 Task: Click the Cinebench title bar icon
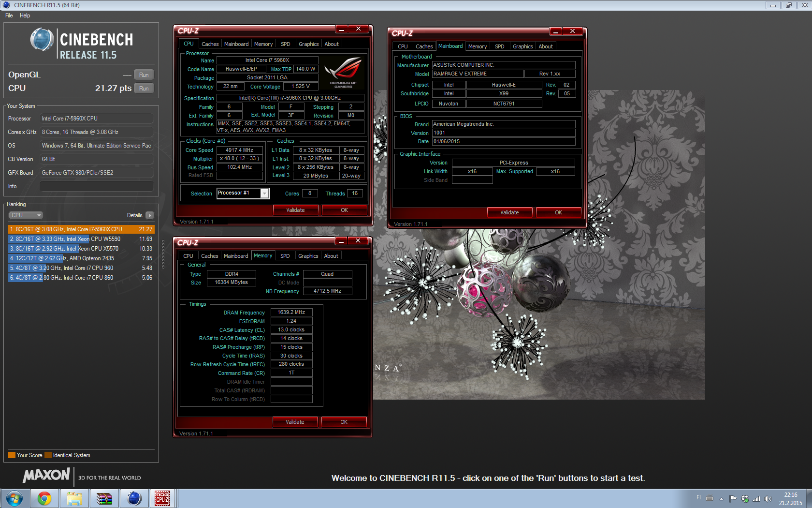tap(6, 5)
